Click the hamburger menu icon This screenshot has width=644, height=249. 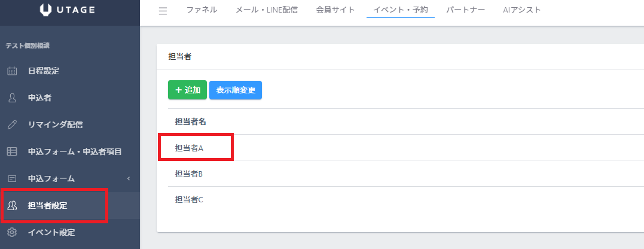pyautogui.click(x=163, y=10)
